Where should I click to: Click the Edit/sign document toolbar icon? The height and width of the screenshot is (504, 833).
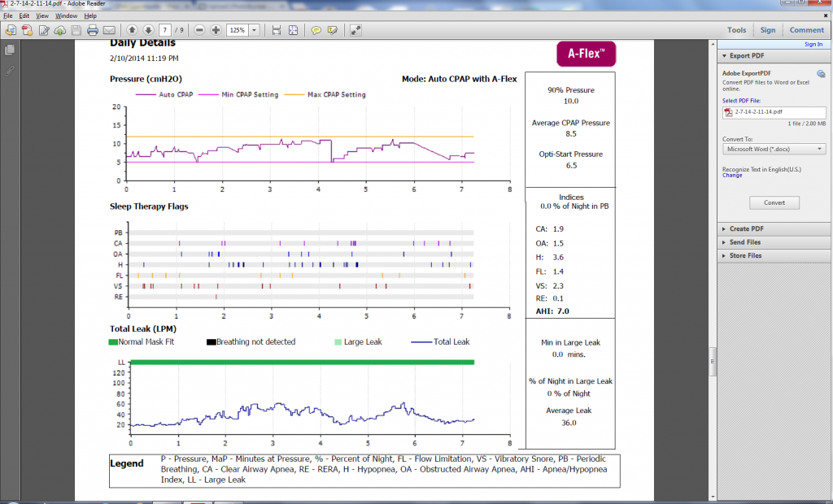click(44, 30)
